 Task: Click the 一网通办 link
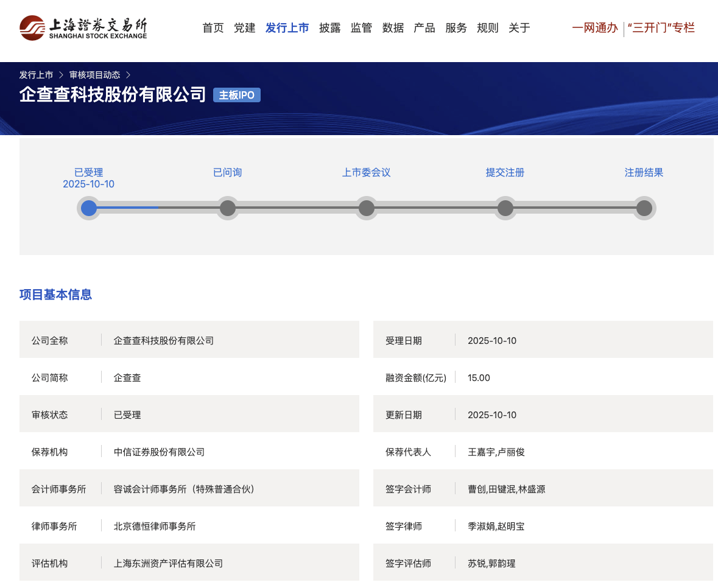(x=595, y=28)
